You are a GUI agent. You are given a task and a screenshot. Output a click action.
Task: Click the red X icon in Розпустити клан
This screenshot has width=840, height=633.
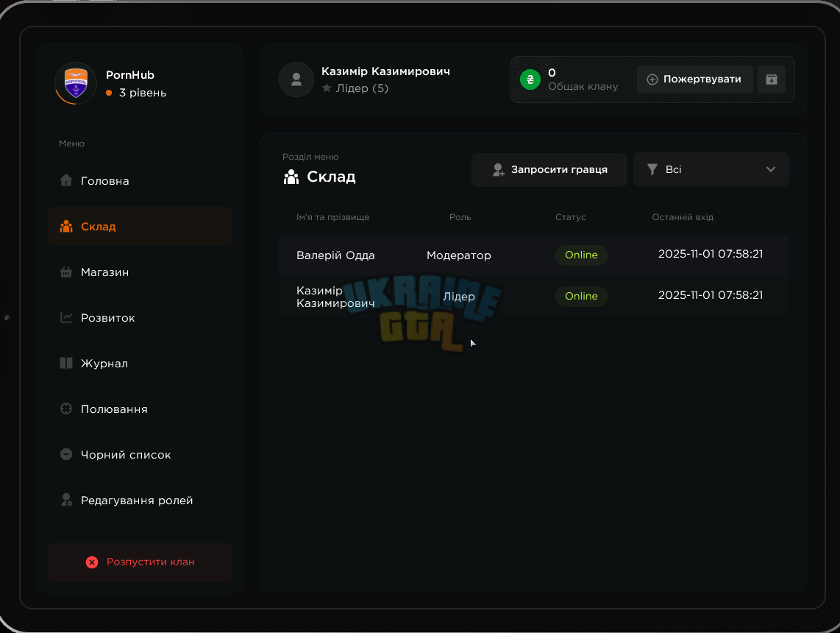point(92,562)
